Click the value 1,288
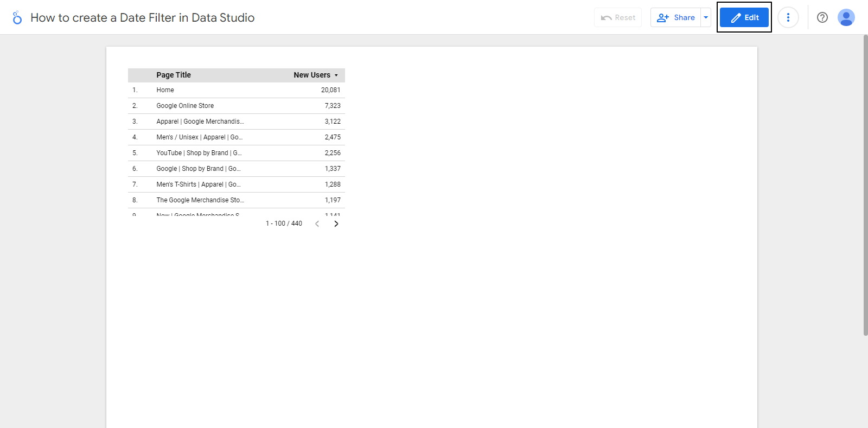Image resolution: width=868 pixels, height=428 pixels. click(x=333, y=184)
